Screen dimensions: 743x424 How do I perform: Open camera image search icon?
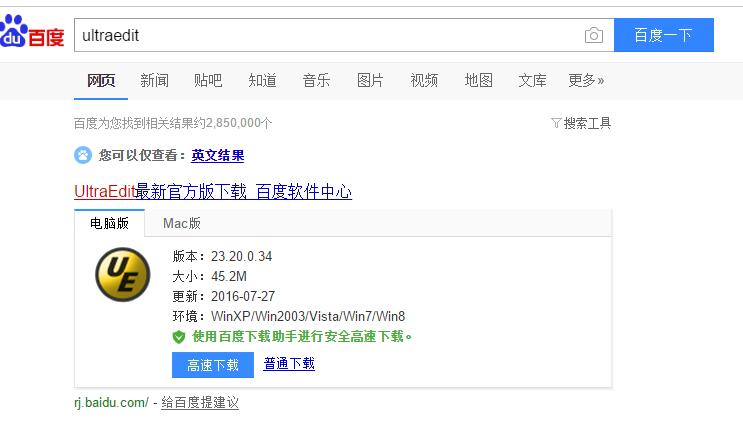point(593,35)
